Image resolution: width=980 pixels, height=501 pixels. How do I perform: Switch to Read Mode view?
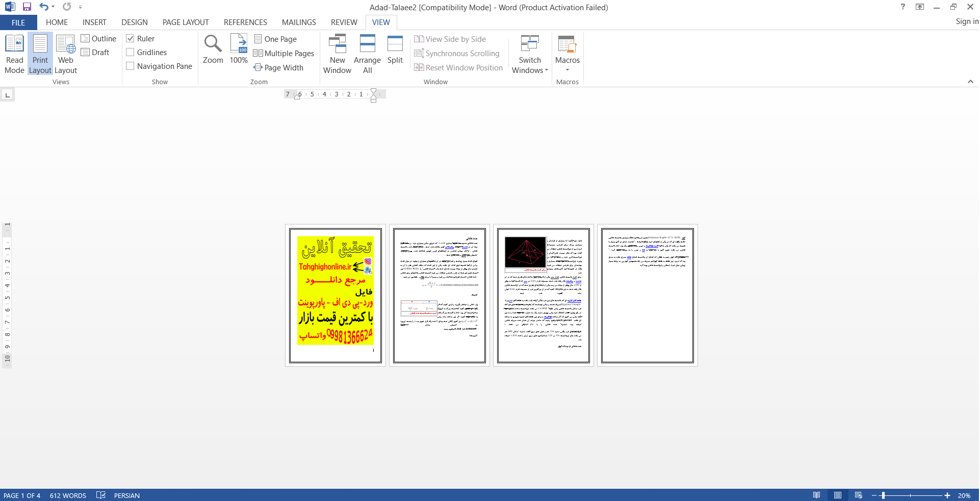pos(14,54)
